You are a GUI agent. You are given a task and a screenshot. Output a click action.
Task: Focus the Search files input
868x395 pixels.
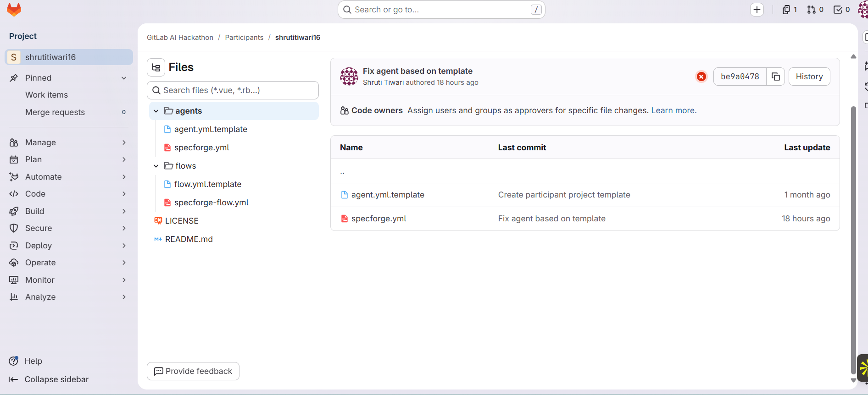click(x=233, y=90)
